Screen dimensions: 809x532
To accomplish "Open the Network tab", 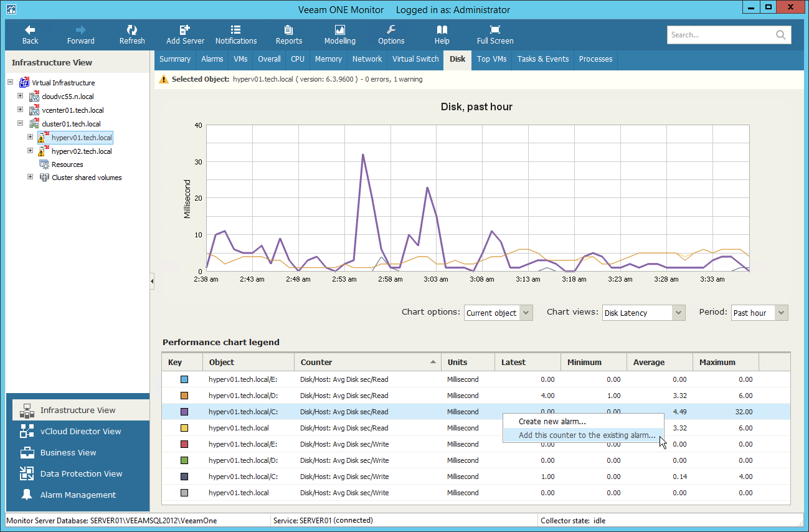I will 367,59.
